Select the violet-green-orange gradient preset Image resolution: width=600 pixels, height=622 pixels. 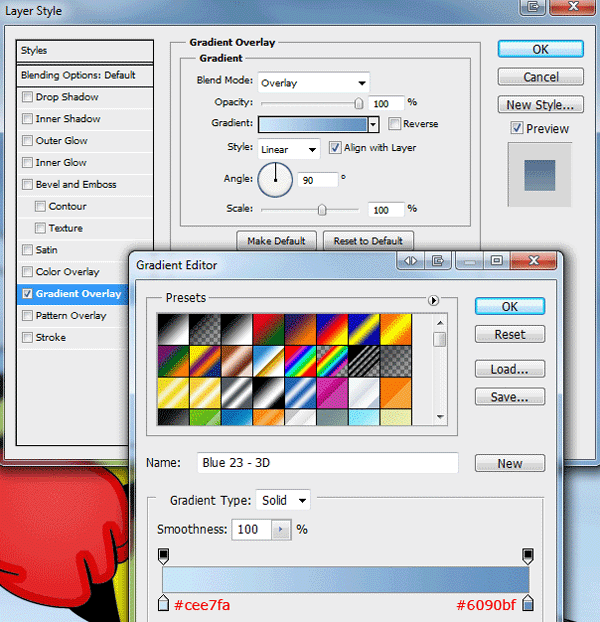(173, 361)
